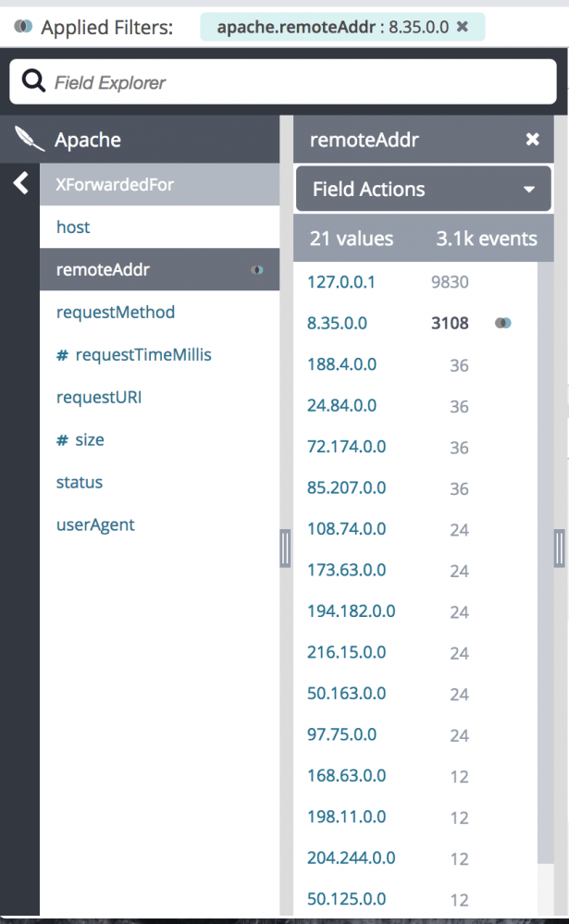Click the 188.4.0.0 address value

coord(341,364)
